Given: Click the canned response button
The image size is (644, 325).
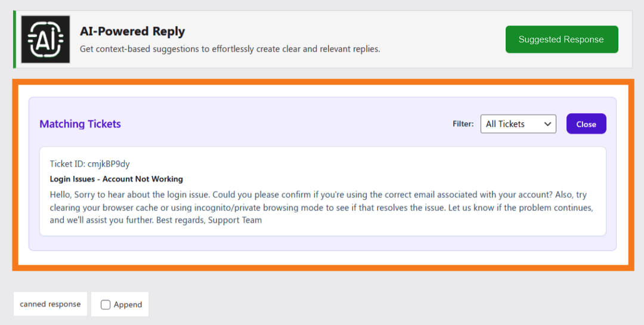Looking at the screenshot, I should tap(50, 304).
